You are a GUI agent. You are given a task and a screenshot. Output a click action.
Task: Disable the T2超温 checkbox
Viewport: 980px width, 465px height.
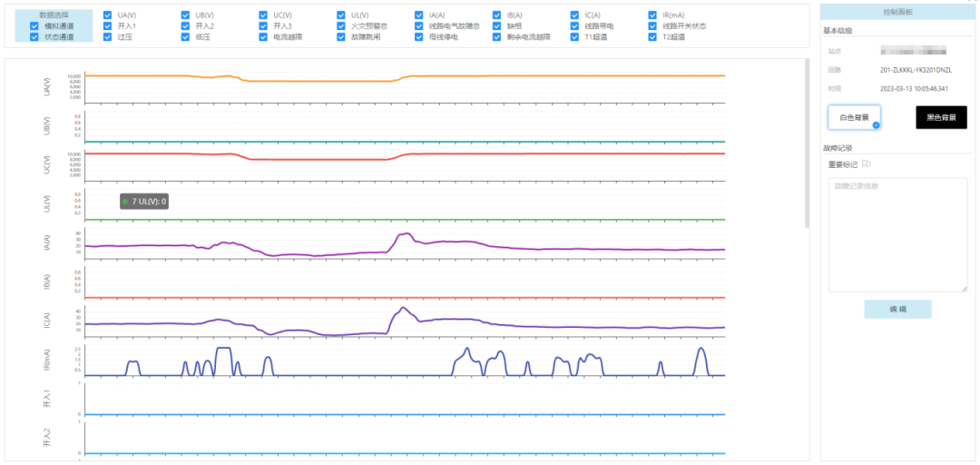pyautogui.click(x=653, y=37)
